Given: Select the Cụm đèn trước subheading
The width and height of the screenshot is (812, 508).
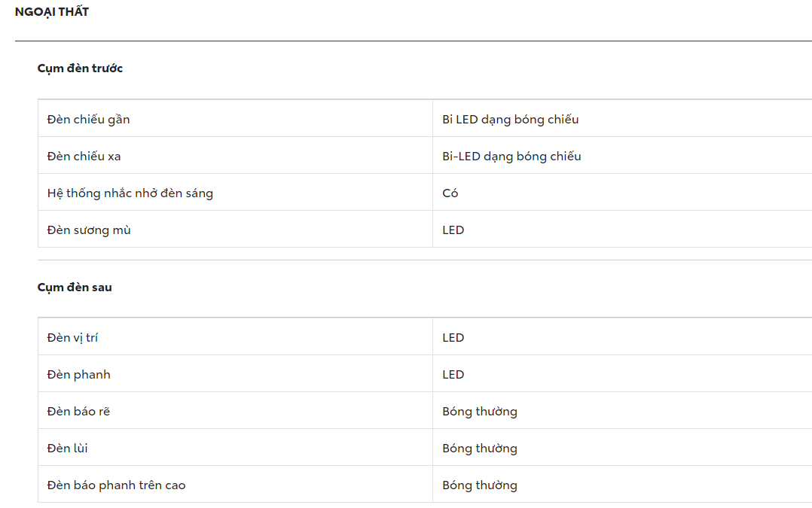Looking at the screenshot, I should pos(80,68).
